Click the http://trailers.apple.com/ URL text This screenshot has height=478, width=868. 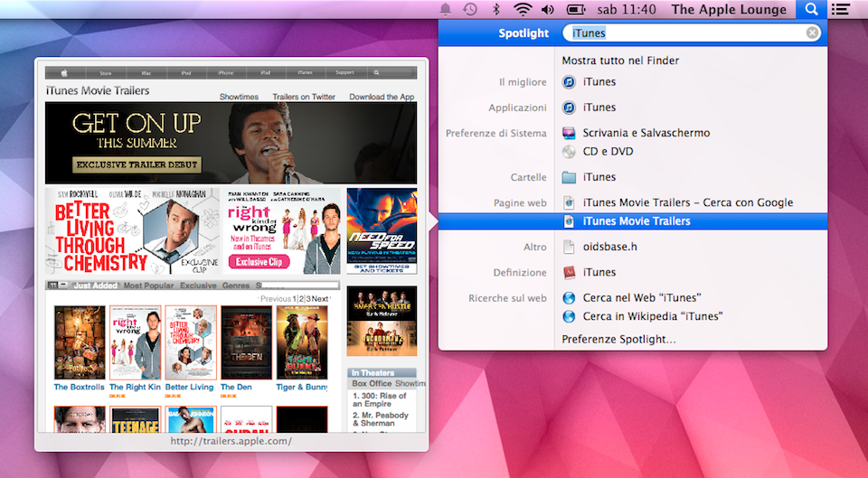[x=231, y=441]
